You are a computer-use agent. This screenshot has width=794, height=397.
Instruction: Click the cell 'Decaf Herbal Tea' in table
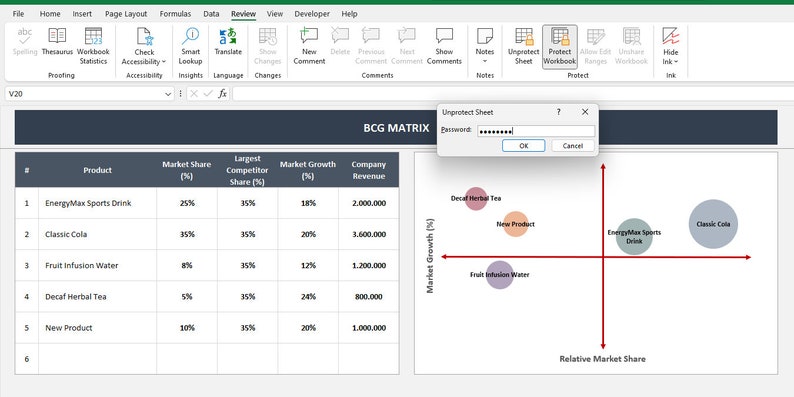click(97, 297)
